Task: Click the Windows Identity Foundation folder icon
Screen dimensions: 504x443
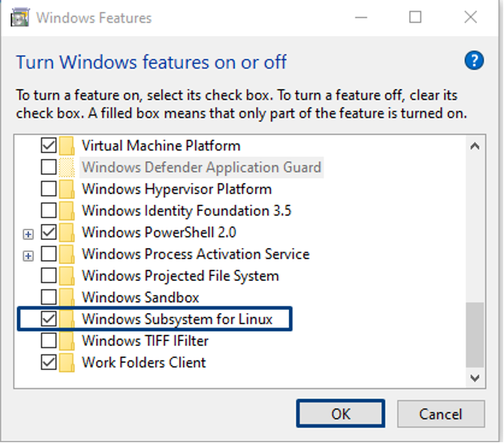Action: (67, 211)
